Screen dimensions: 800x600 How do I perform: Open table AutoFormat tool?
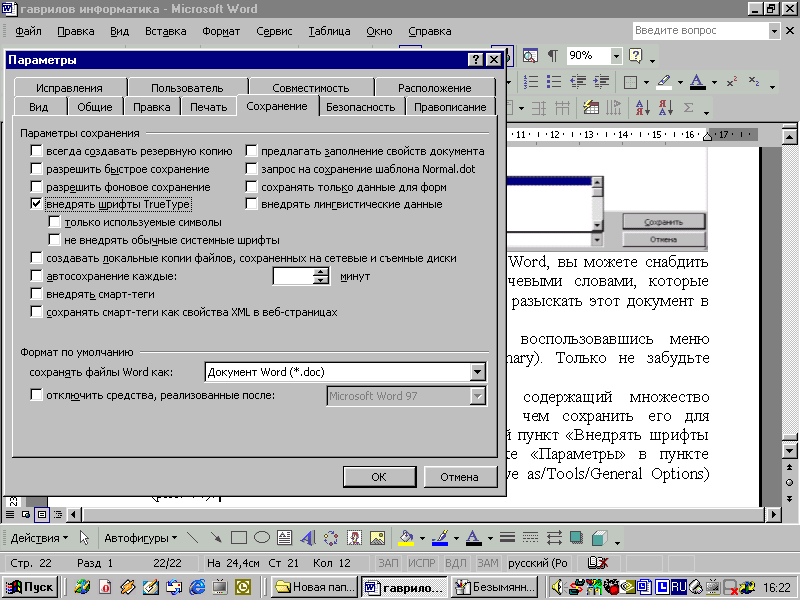(591, 108)
